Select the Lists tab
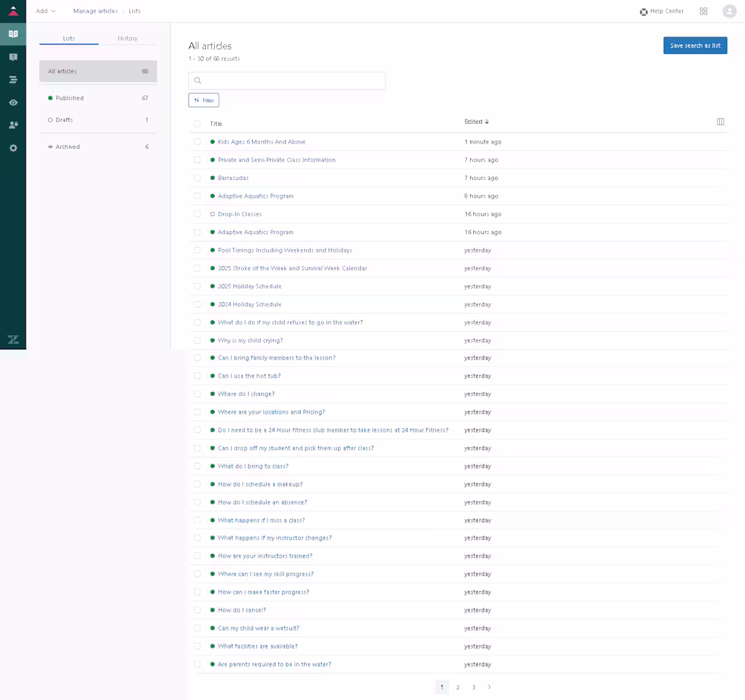This screenshot has width=745, height=700. pyautogui.click(x=68, y=39)
